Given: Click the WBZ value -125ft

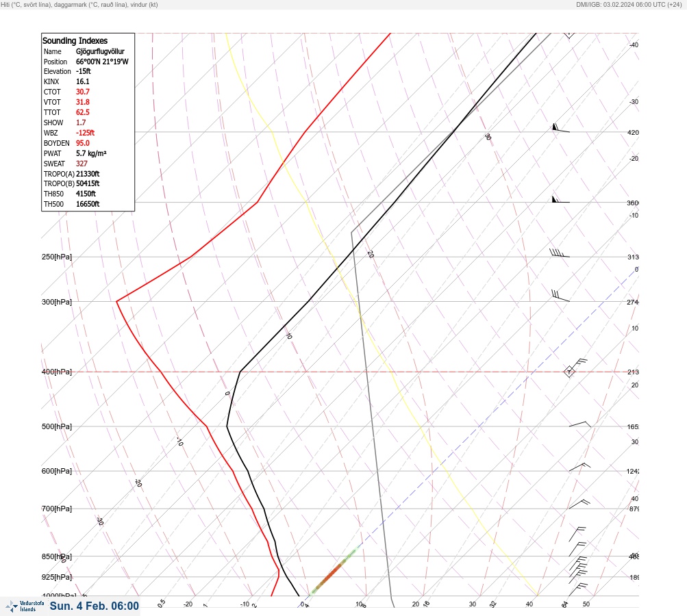Looking at the screenshot, I should [x=85, y=133].
